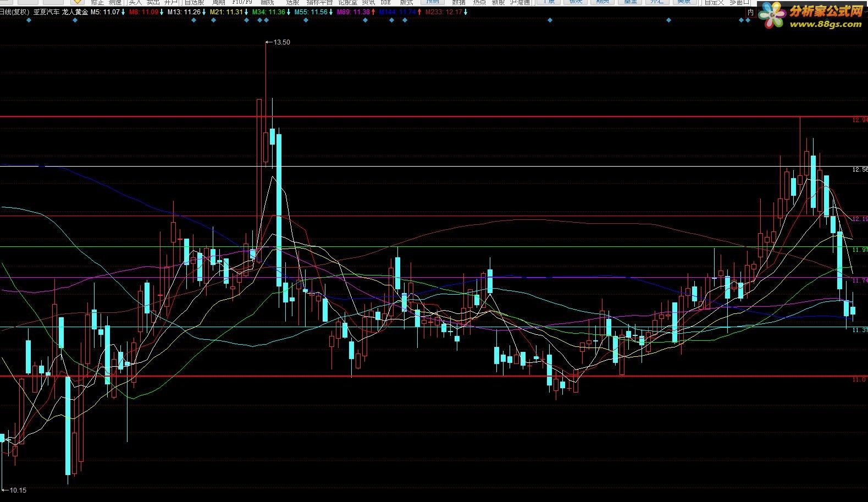The image size is (868, 502).
Task: Open the 周期 period menu
Action: click(x=218, y=3)
